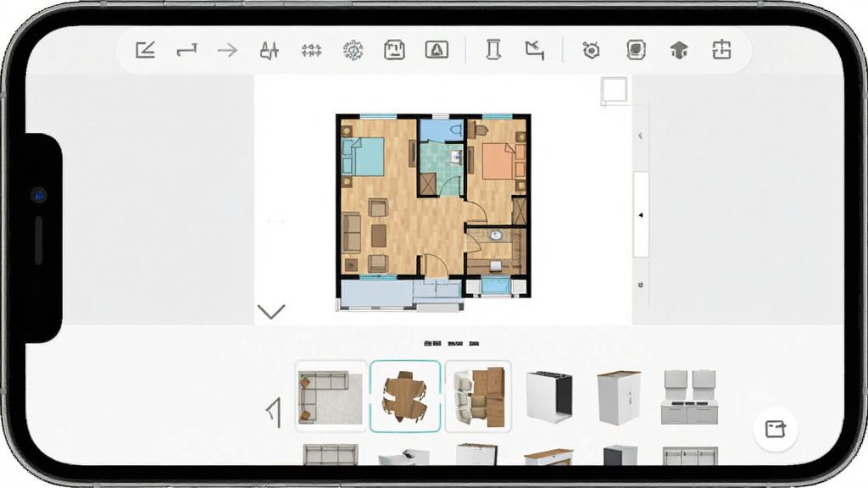Tap the hexagon target icon
The height and width of the screenshot is (488, 868).
coord(591,50)
